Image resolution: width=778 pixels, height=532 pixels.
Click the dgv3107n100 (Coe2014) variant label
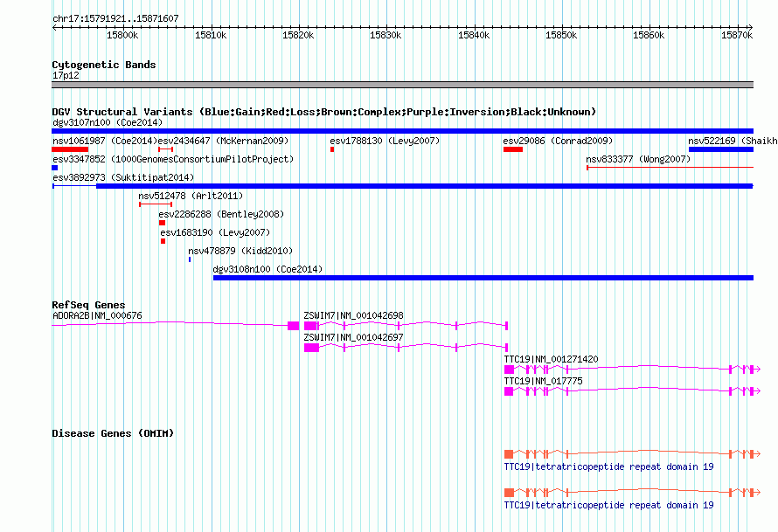[108, 122]
